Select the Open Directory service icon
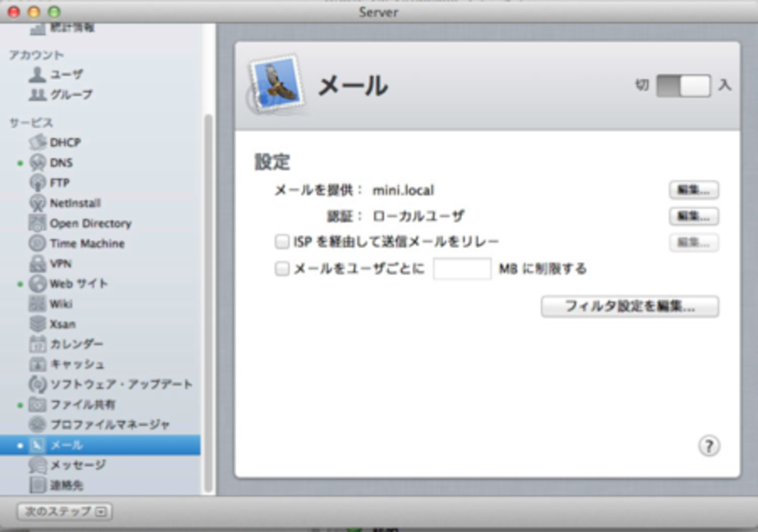Image resolution: width=758 pixels, height=532 pixels. click(37, 223)
